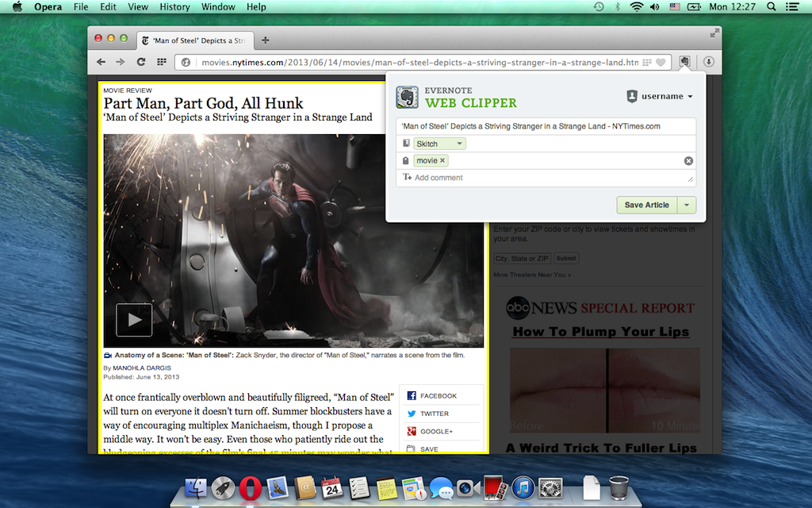812x508 pixels.
Task: Expand the Save Article options arrow
Action: pyautogui.click(x=687, y=205)
